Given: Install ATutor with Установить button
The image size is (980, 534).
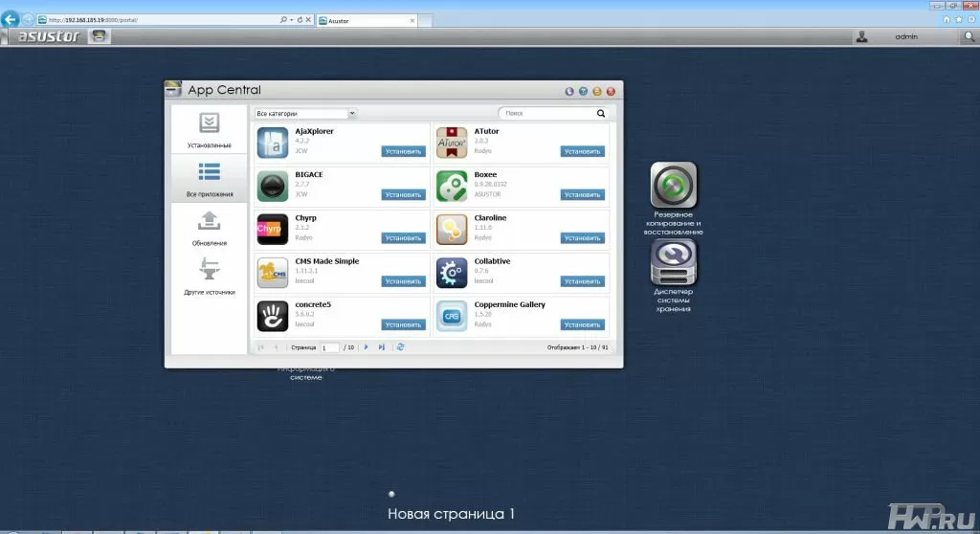Looking at the screenshot, I should pyautogui.click(x=583, y=151).
